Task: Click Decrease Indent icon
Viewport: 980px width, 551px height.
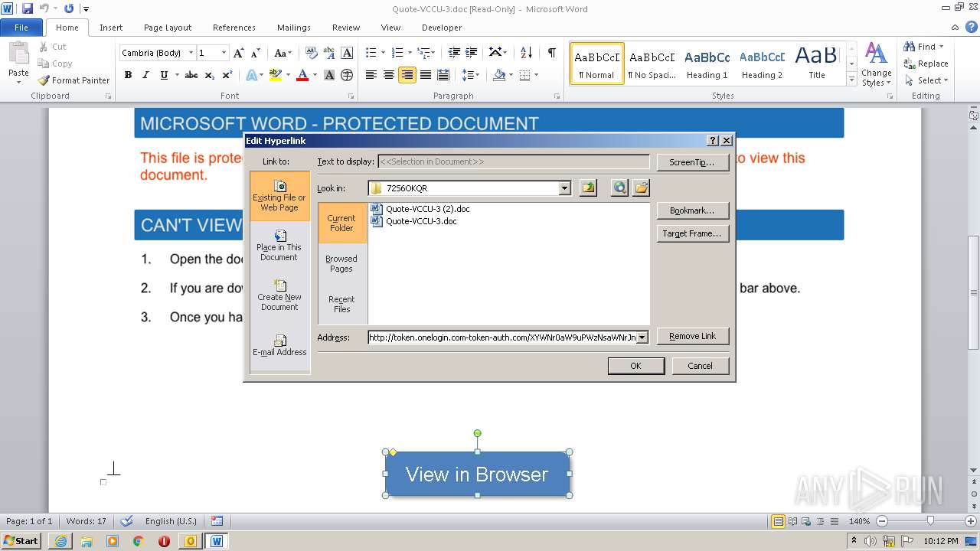Action: [454, 53]
